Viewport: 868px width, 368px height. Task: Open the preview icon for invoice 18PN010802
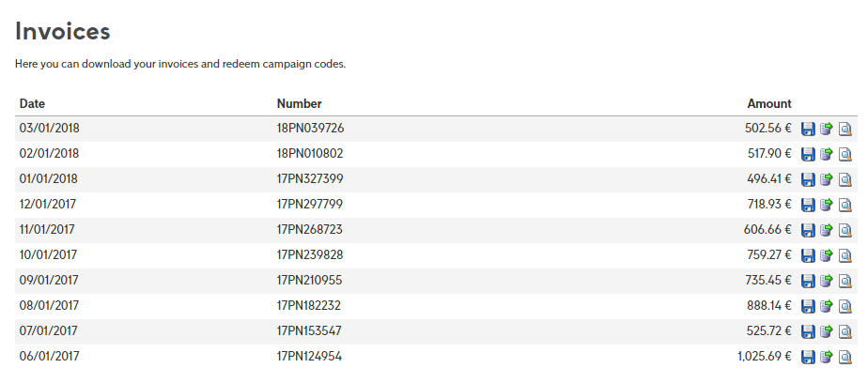[845, 154]
